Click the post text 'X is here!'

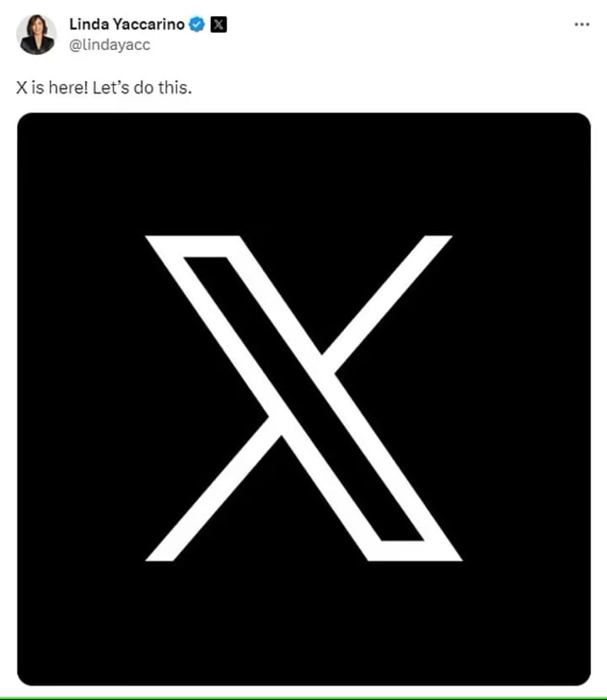pos(52,88)
